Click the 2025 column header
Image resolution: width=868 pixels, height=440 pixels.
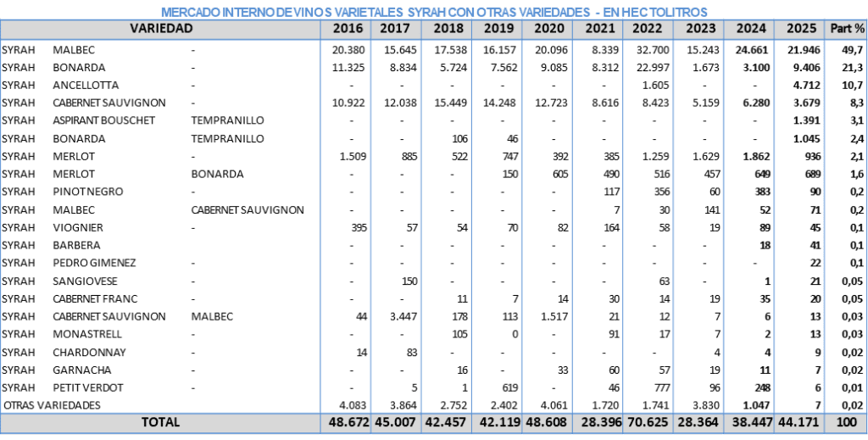click(x=801, y=28)
